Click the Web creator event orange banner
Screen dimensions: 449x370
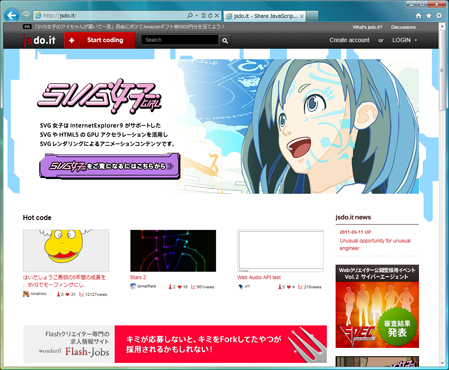pos(377,306)
